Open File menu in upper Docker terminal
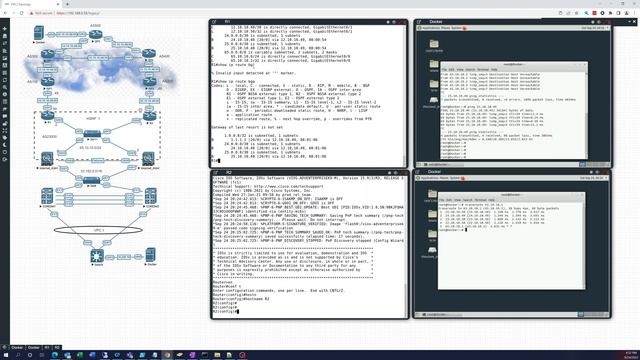The image size is (640, 360). pyautogui.click(x=444, y=70)
